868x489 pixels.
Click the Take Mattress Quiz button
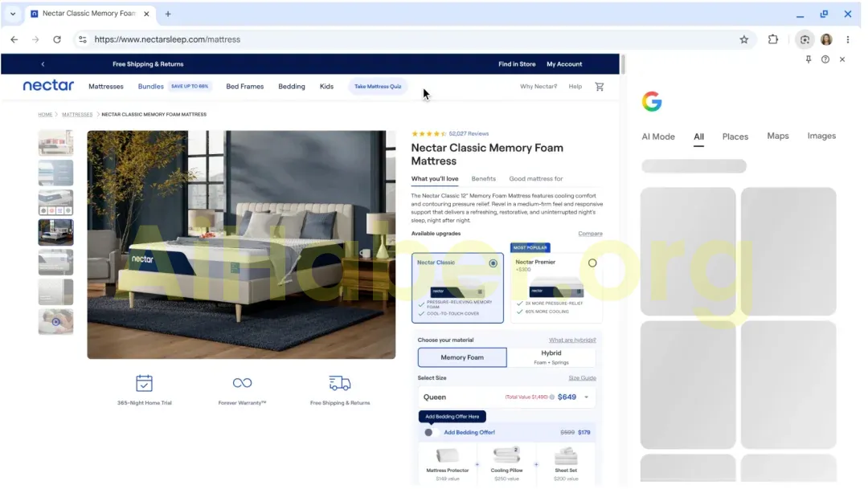point(378,87)
